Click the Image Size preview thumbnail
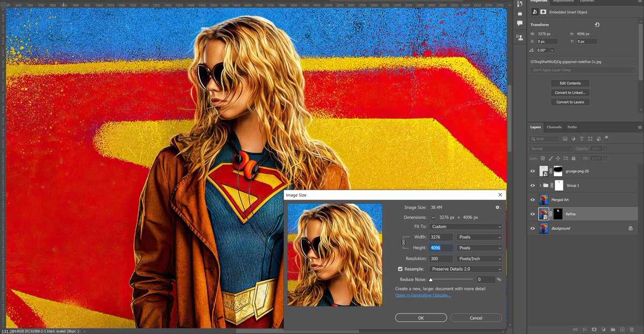Screen dimensions: 644x334 click(335, 255)
